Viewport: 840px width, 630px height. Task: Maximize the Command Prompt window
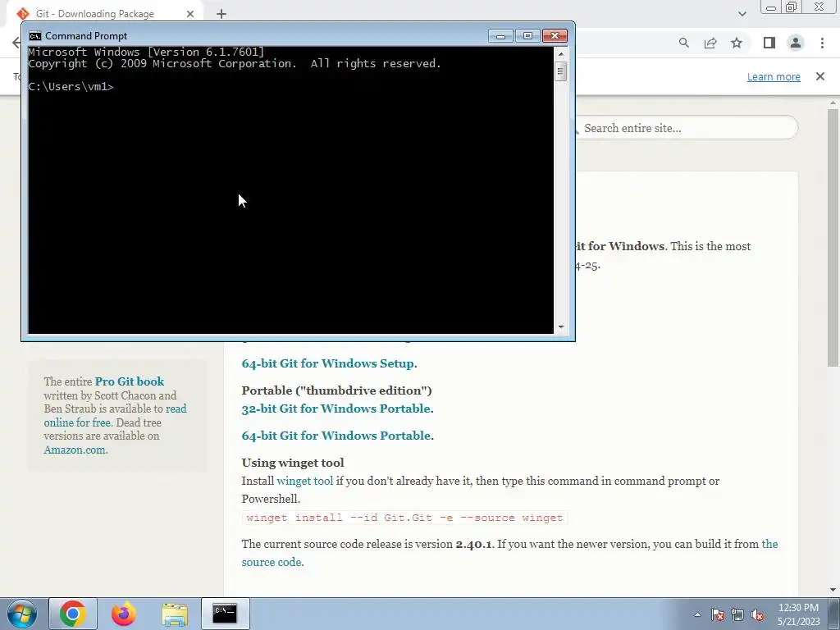527,36
